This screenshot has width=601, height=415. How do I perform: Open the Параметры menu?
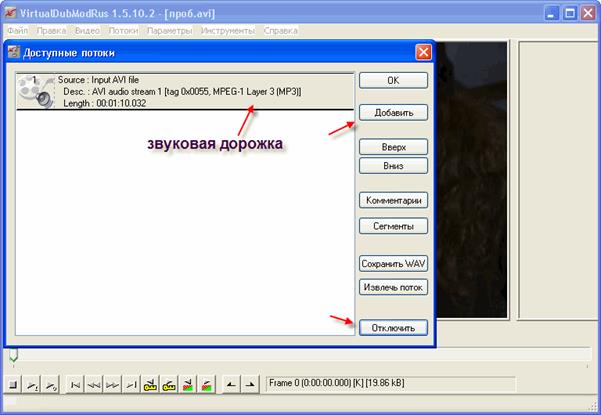coord(169,31)
